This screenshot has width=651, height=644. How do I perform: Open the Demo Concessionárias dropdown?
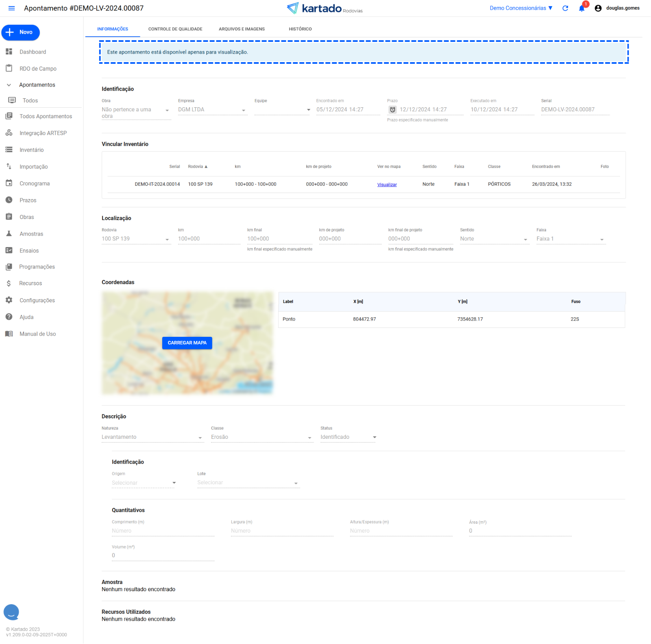520,8
